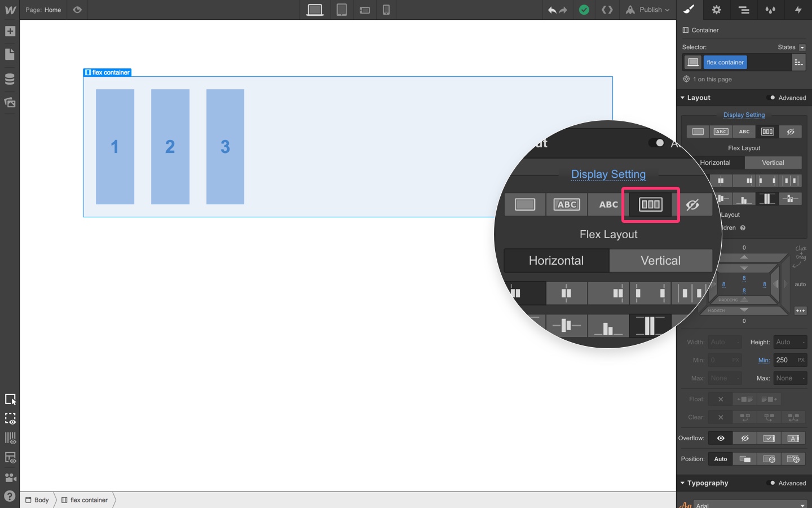Open the Interactions lightning panel
This screenshot has height=508, width=812.
pos(798,10)
